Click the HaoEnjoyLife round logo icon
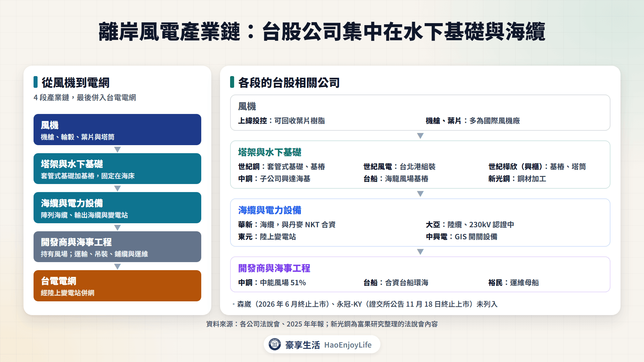Image resolution: width=644 pixels, height=362 pixels. pyautogui.click(x=275, y=344)
